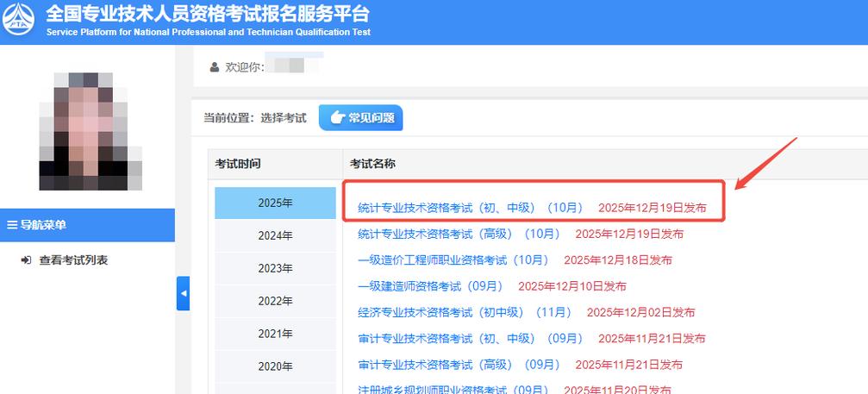This screenshot has width=868, height=394.
Task: Open 审计专业技术资格考试（高级）（09月） link
Action: coord(459,365)
